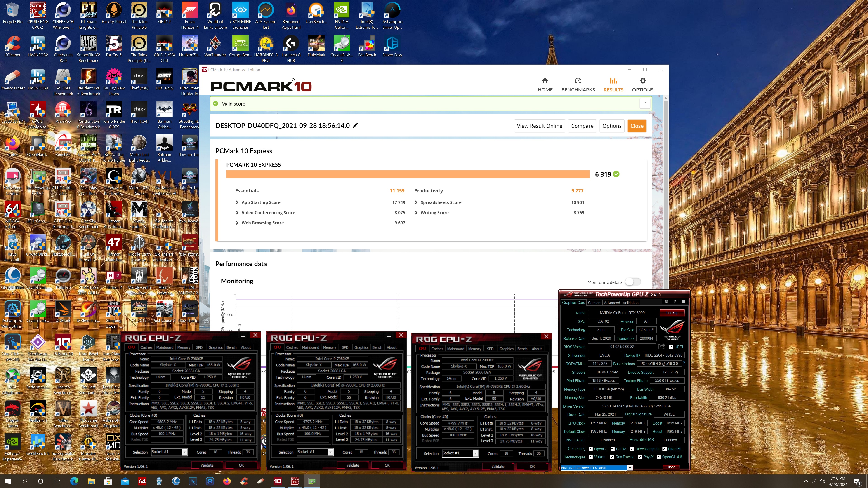The height and width of the screenshot is (488, 868).
Task: Click Validate in left CPU-Z window
Action: click(x=207, y=465)
